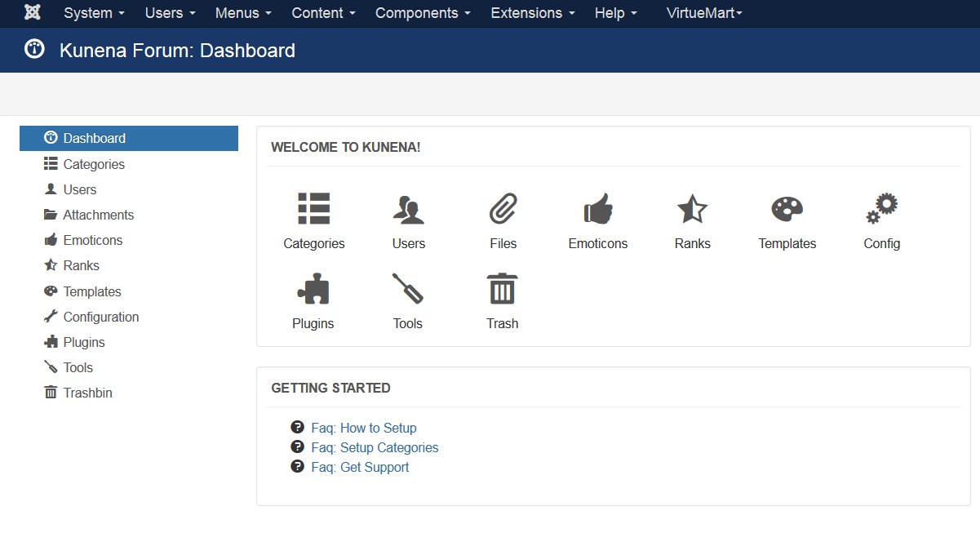Click the Templates label in the sidebar
980x542 pixels.
pyautogui.click(x=92, y=291)
